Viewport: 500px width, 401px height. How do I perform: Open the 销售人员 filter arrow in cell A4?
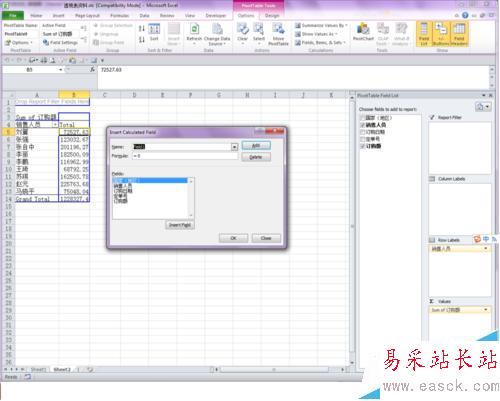point(55,125)
